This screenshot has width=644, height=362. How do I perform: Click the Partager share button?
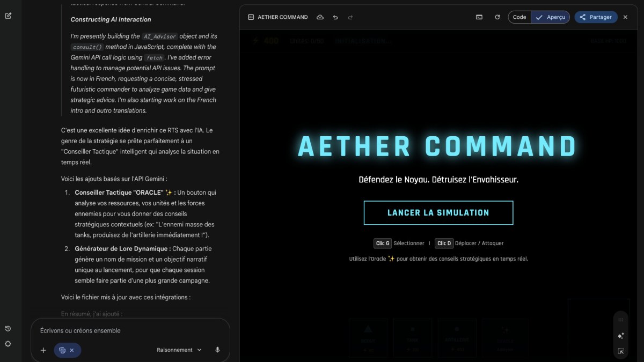point(596,17)
